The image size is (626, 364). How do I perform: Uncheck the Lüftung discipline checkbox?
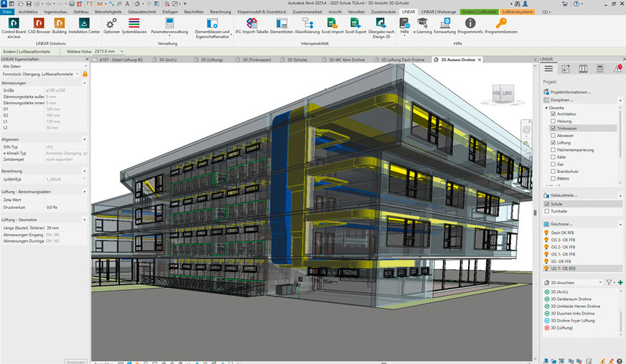552,143
